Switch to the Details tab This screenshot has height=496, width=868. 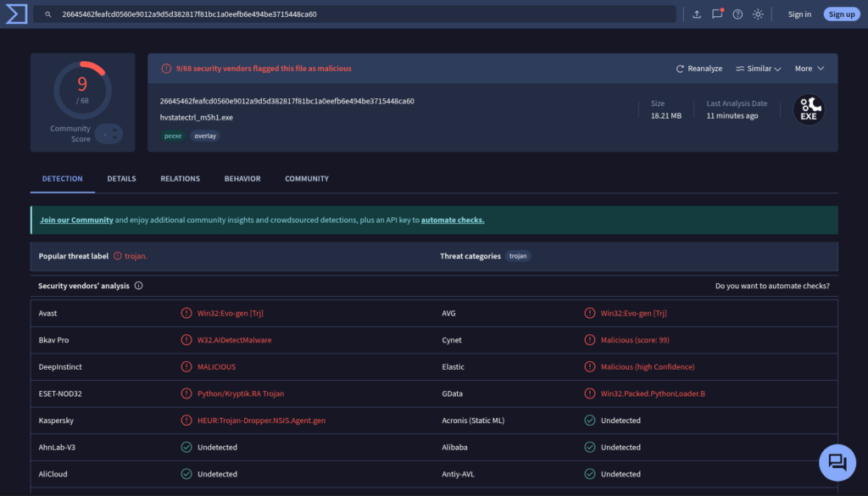click(121, 179)
